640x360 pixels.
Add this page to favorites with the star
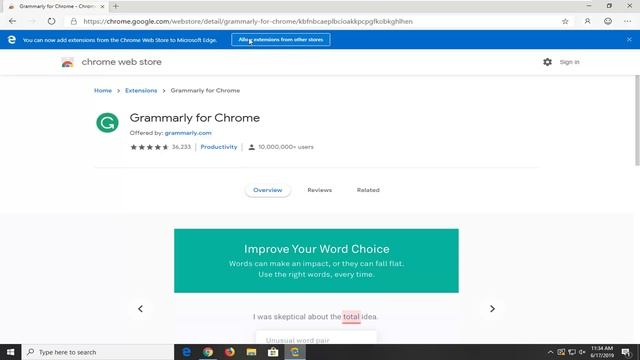point(565,21)
